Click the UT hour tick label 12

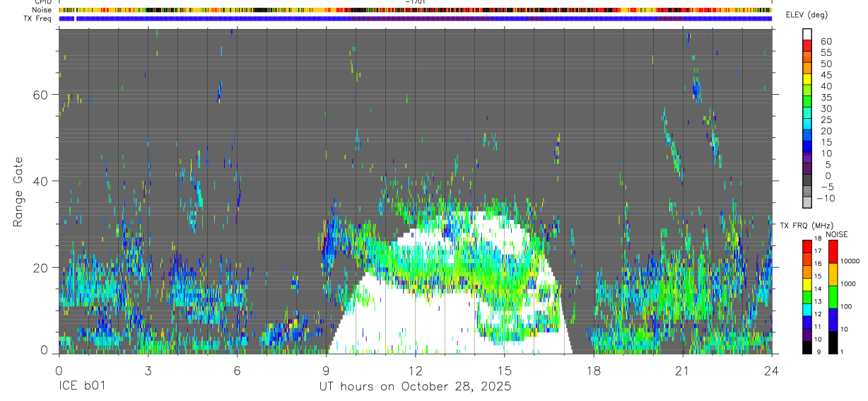pyautogui.click(x=415, y=370)
